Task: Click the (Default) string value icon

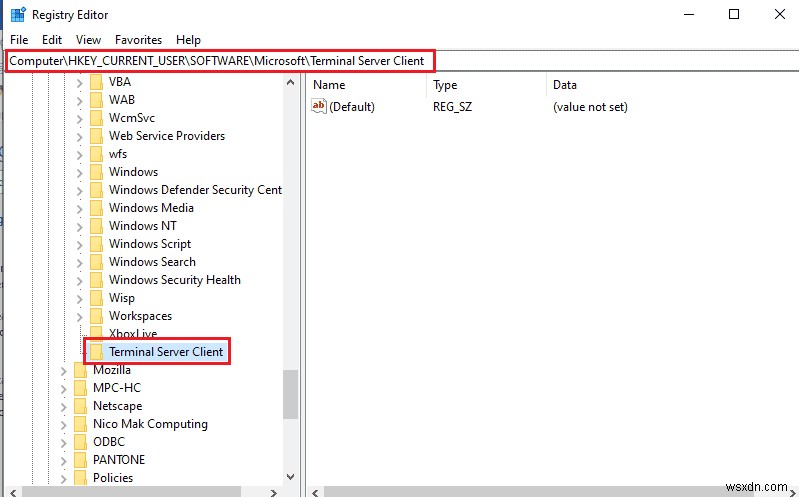Action: coord(318,106)
